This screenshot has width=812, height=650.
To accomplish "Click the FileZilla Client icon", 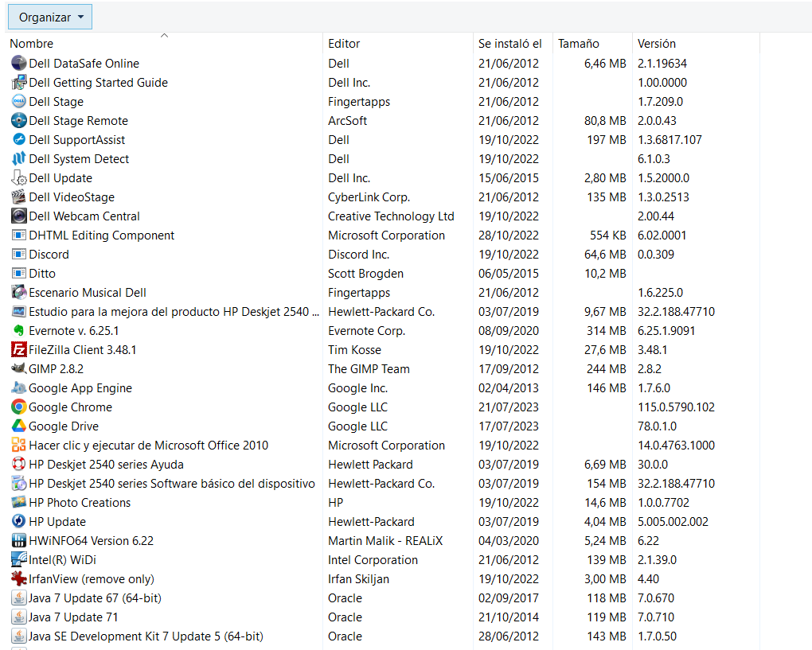I will [18, 350].
